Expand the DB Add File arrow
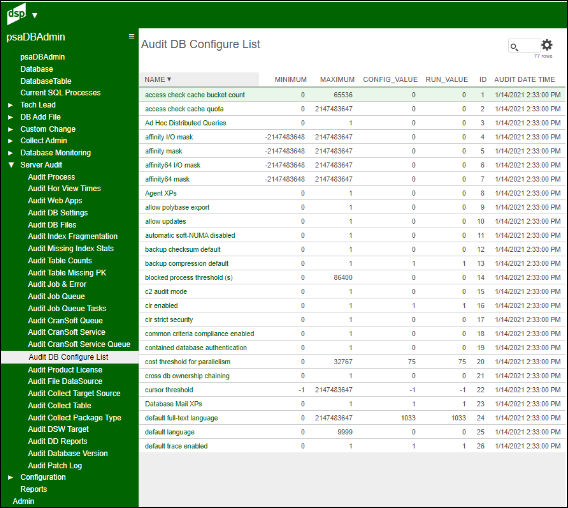This screenshot has height=508, width=568. coord(11,117)
